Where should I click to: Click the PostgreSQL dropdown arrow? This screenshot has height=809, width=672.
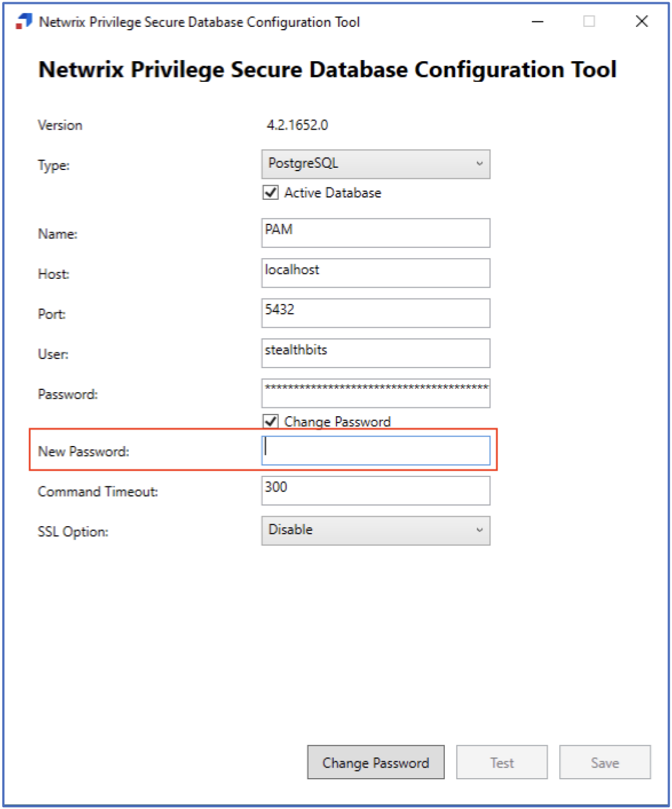[480, 164]
